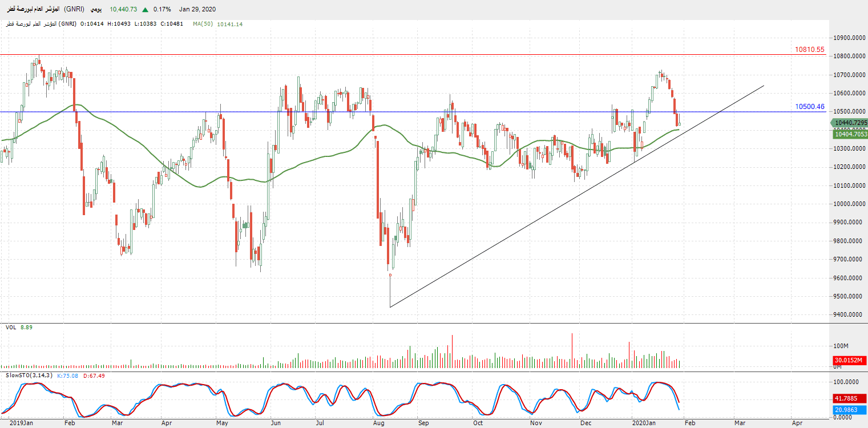Screen dimensions: 868x428
Task: Click the green MA price tag 10404.7053
Action: tap(850, 134)
